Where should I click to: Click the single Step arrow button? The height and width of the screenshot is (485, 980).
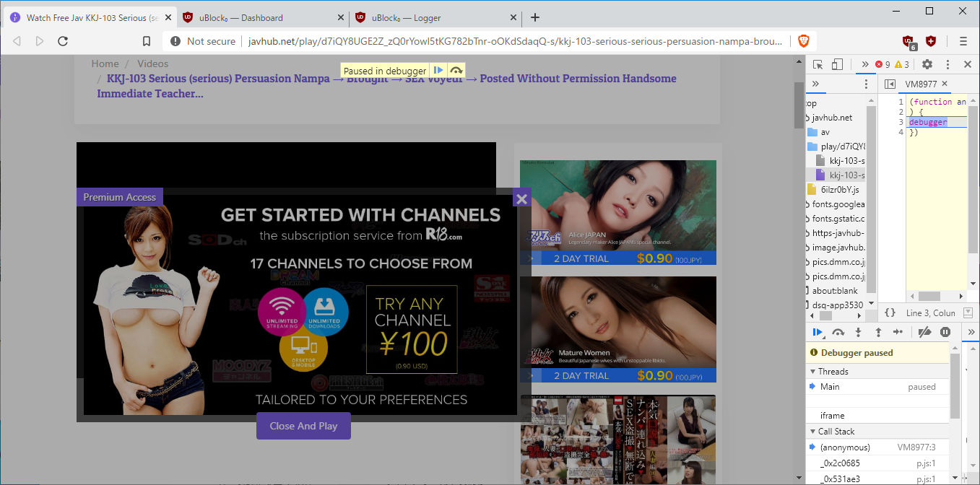898,332
